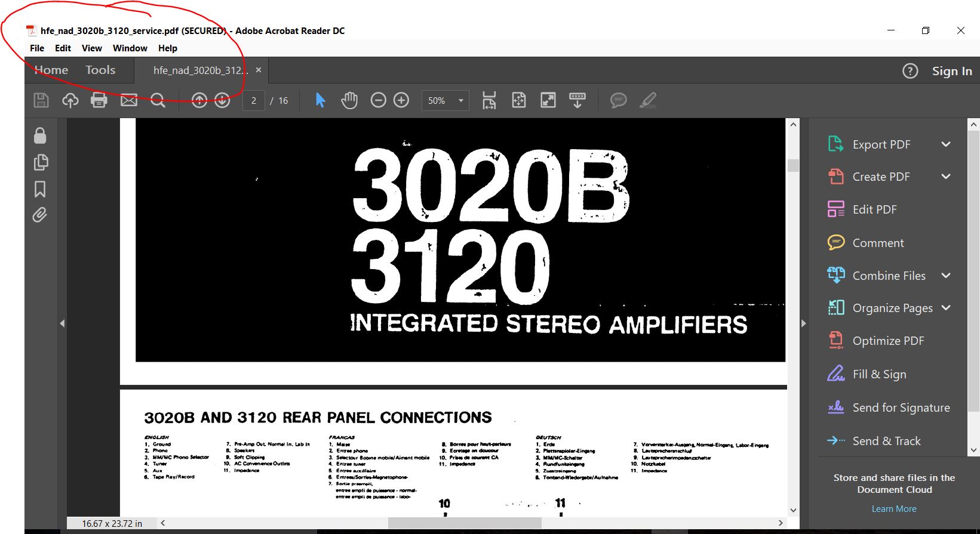Send file by email envelope icon

point(128,100)
